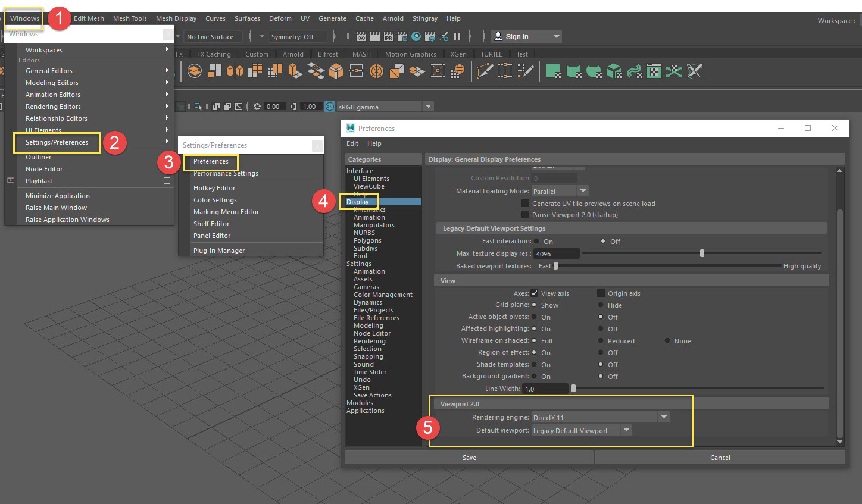Open the Rendering engine dropdown

coord(664,417)
